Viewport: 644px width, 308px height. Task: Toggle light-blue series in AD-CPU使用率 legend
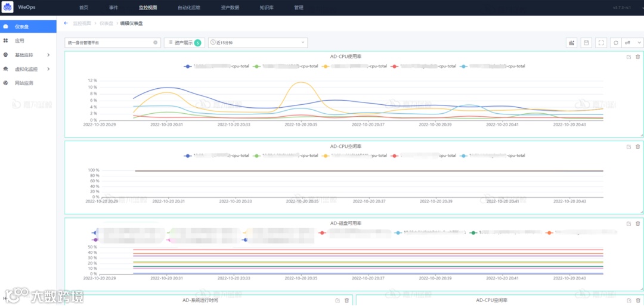pos(493,66)
